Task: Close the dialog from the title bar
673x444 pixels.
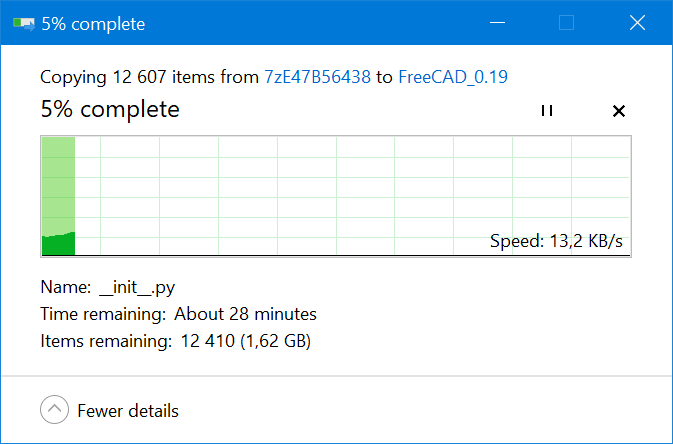Action: click(636, 22)
